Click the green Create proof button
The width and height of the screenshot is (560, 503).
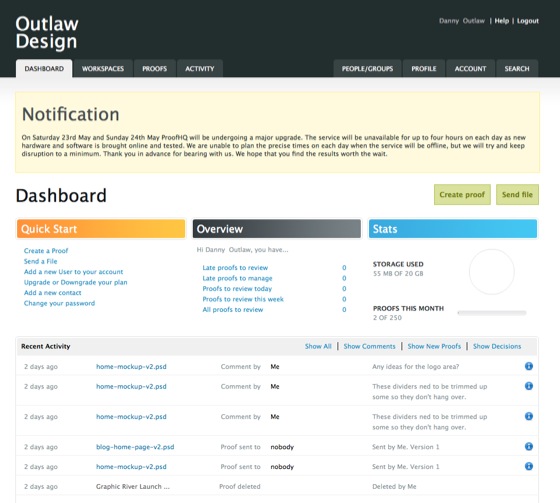(462, 195)
